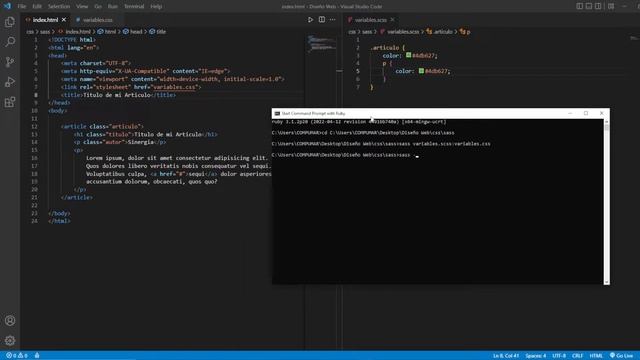
Task: Expand index.html breadcrumb in left editor
Action: [75, 31]
